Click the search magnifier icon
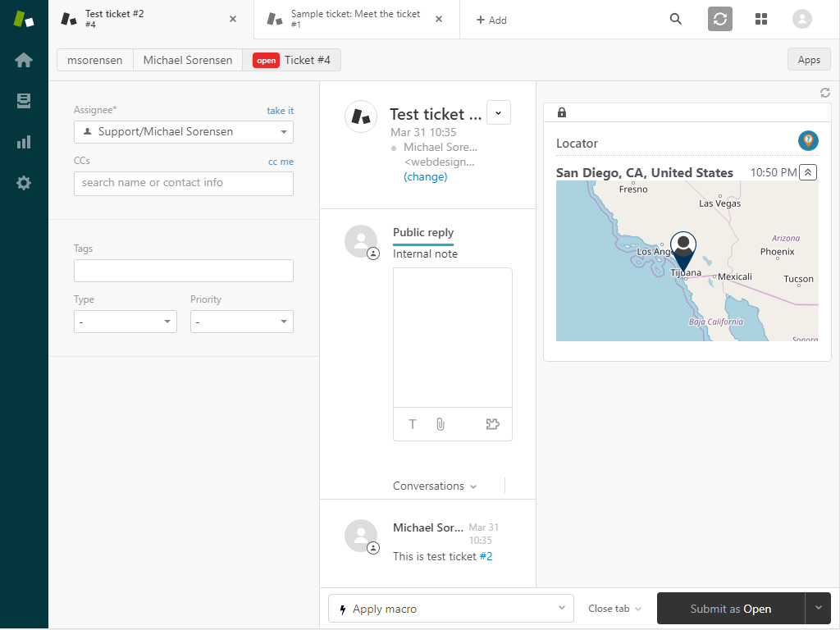The image size is (840, 630). coord(676,20)
